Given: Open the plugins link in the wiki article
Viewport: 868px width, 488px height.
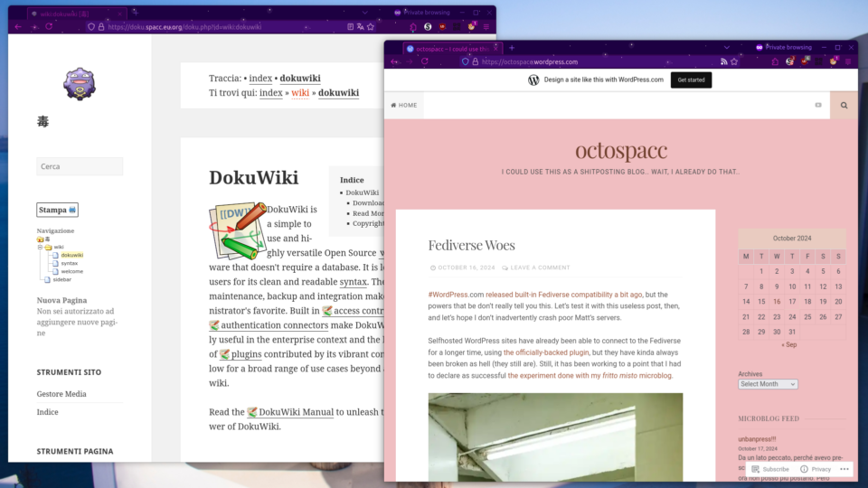Looking at the screenshot, I should [241, 354].
